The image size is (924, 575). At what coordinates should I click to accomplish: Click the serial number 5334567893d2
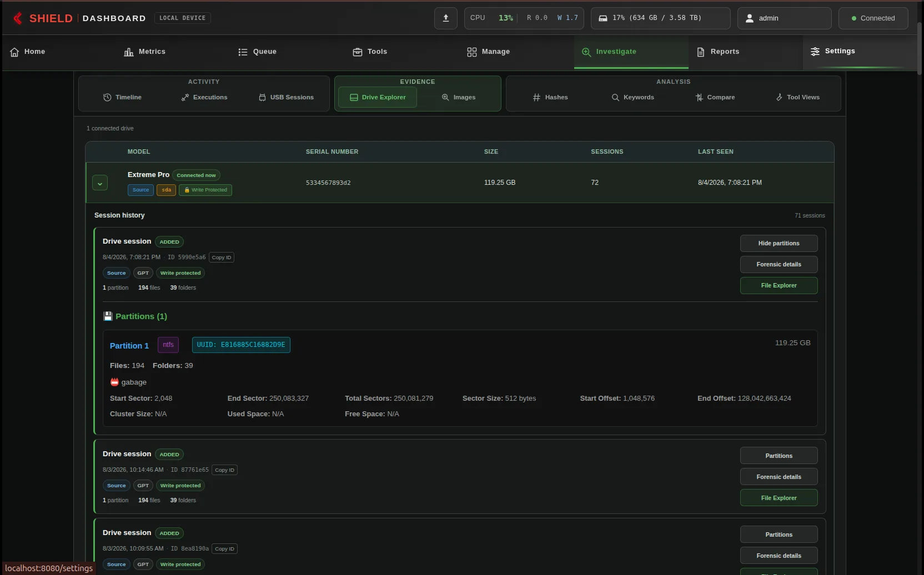(x=328, y=183)
